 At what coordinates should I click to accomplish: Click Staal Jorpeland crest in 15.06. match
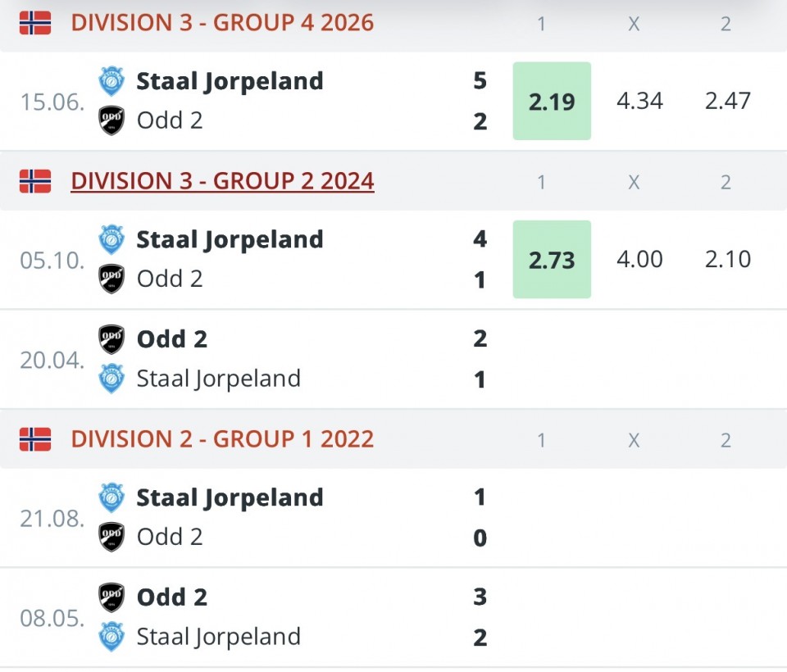tap(111, 81)
